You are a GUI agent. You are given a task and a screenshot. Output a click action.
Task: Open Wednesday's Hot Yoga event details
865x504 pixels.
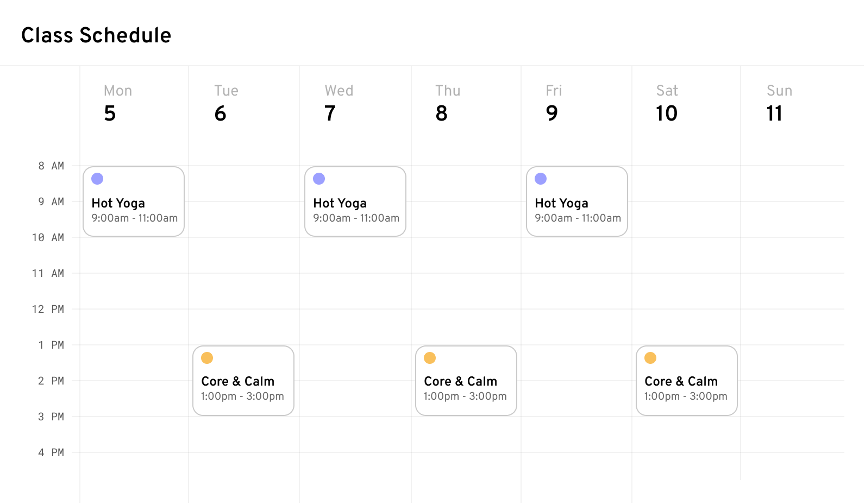[x=355, y=201]
